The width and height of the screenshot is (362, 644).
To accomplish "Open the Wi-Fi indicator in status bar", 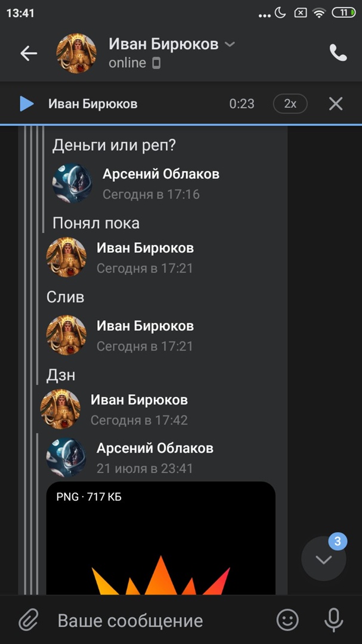I will (319, 13).
